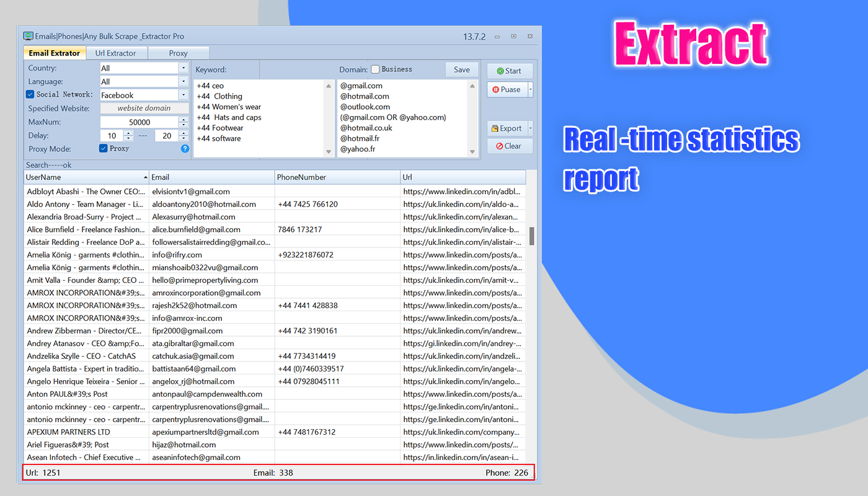Open the Social Network Facebook dropdown
This screenshot has width=868, height=496.
184,95
